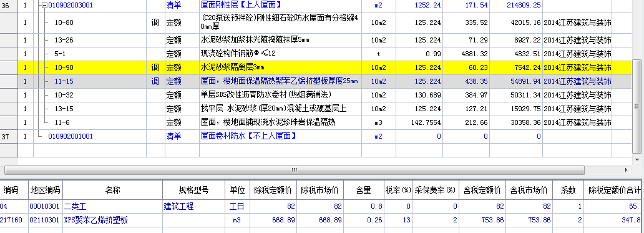Image resolution: width=644 pixels, height=233 pixels.
Task: Select list item code 010902003001
Action: click(71, 6)
